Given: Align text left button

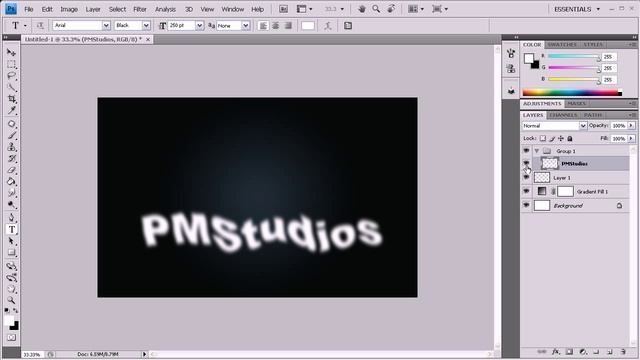Looking at the screenshot, I should tap(263, 26).
